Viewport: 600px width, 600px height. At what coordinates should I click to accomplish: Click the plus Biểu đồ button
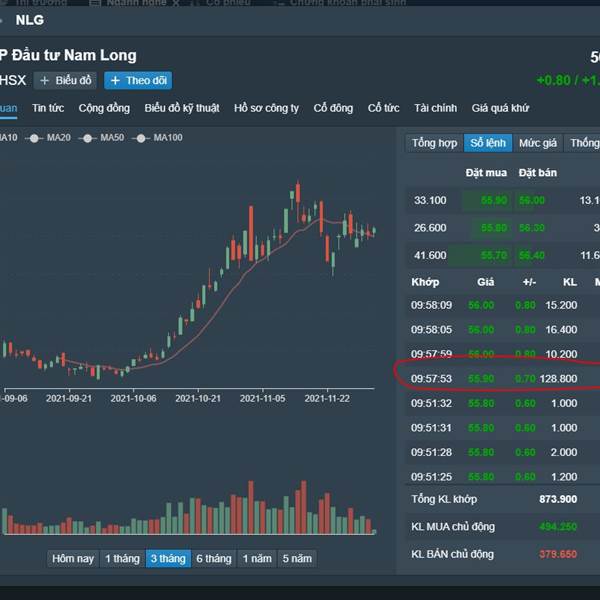pos(65,80)
